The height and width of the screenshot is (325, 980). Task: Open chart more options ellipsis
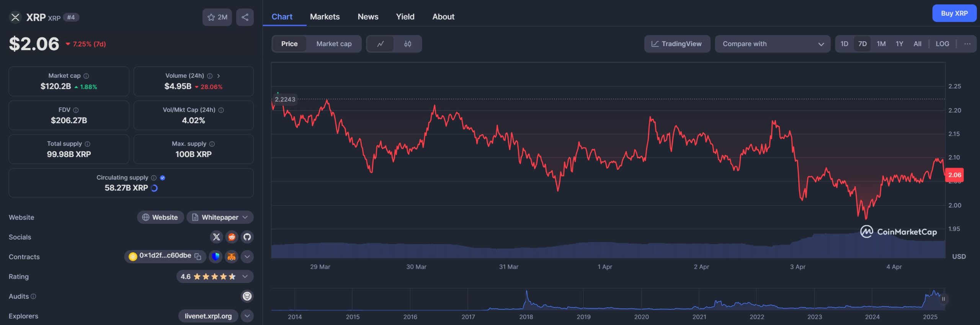(x=967, y=44)
